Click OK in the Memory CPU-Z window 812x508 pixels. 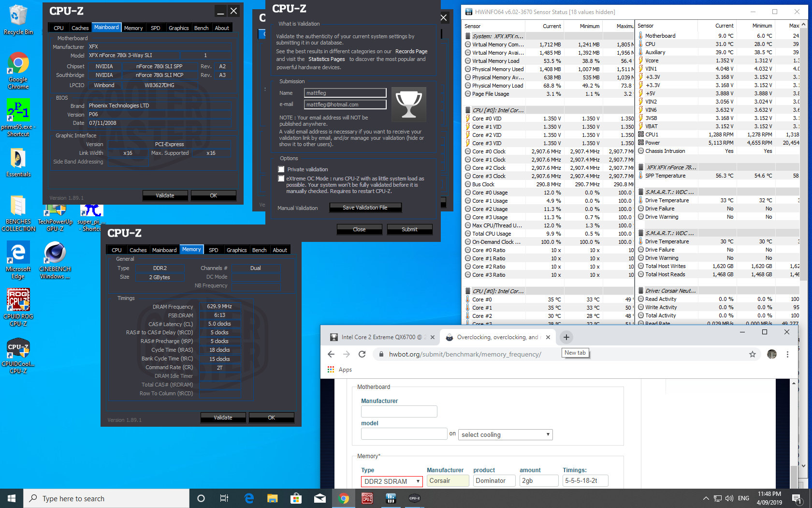[x=272, y=418]
